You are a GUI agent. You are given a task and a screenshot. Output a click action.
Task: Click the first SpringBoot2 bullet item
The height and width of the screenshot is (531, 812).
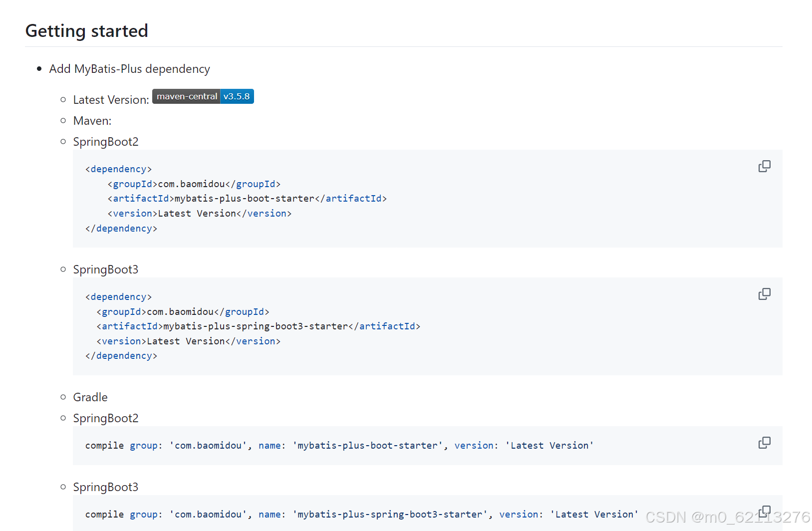105,141
